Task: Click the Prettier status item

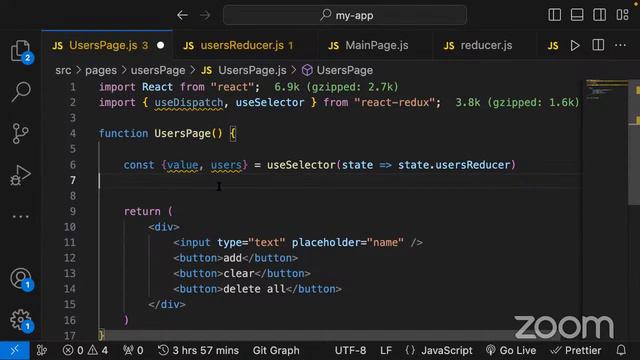Action: [576, 350]
